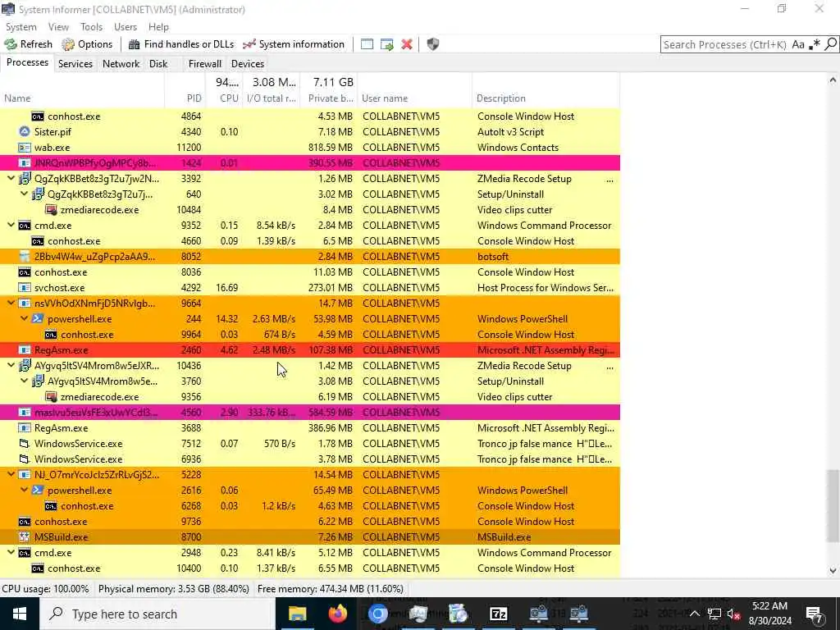Collapse cmd.exe tree with PID 2948
840x630 pixels.
click(x=11, y=552)
